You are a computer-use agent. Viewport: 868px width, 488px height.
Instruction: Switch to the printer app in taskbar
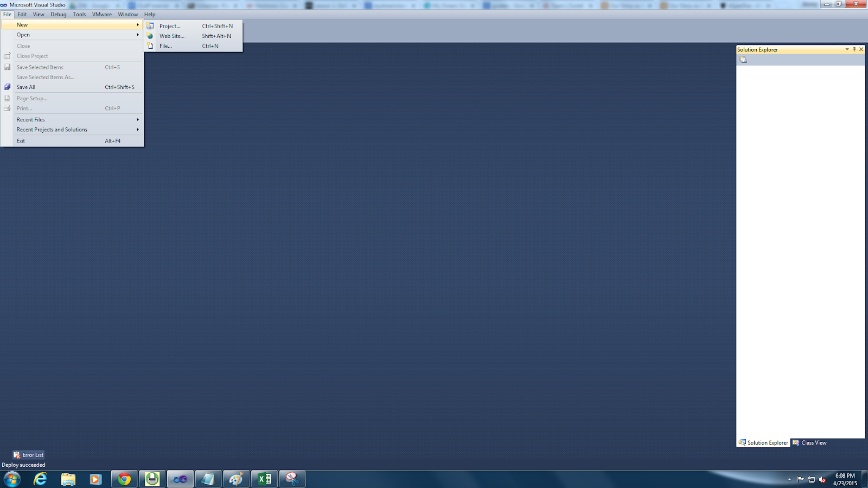[152, 479]
